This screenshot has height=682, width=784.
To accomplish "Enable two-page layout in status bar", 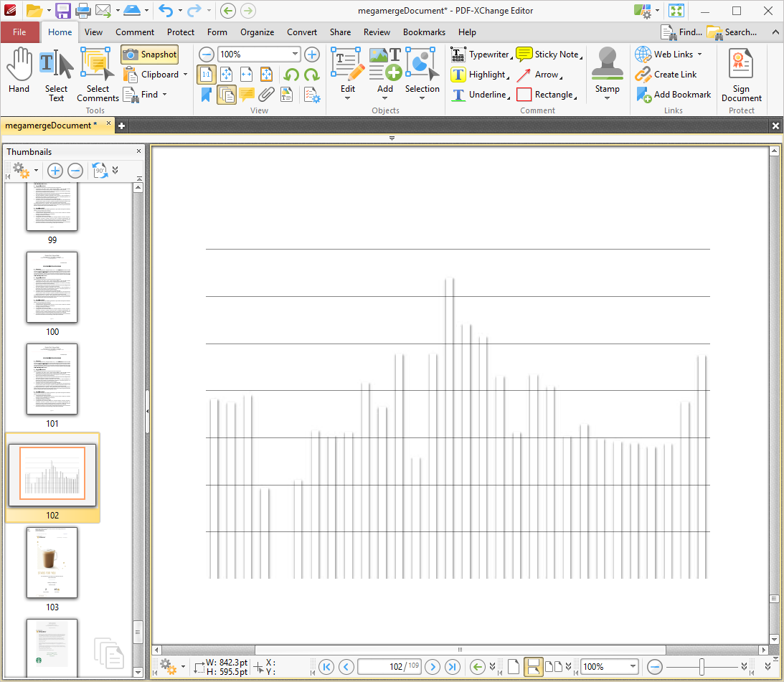I will click(x=554, y=666).
